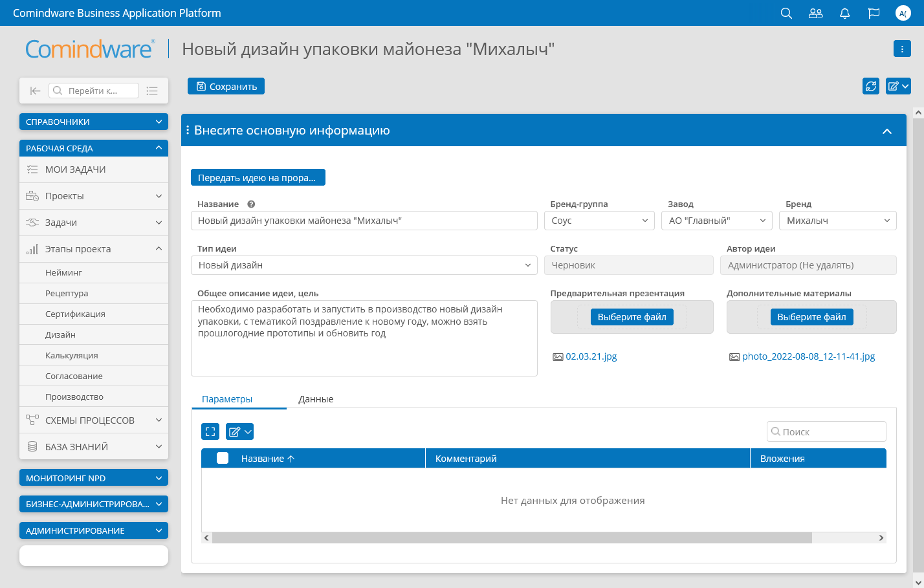Collapse the Внесите основную информацию panel
The width and height of the screenshot is (924, 588).
(x=887, y=131)
